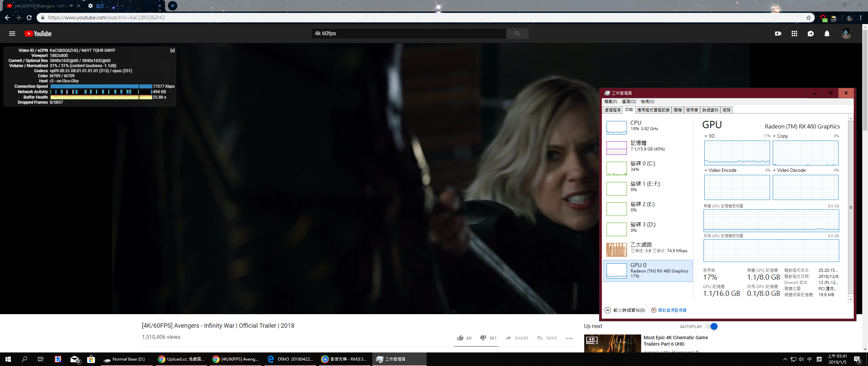Switch to the 應用程式歷程記錄 tab
Screen dimensions: 868x366
(653, 110)
